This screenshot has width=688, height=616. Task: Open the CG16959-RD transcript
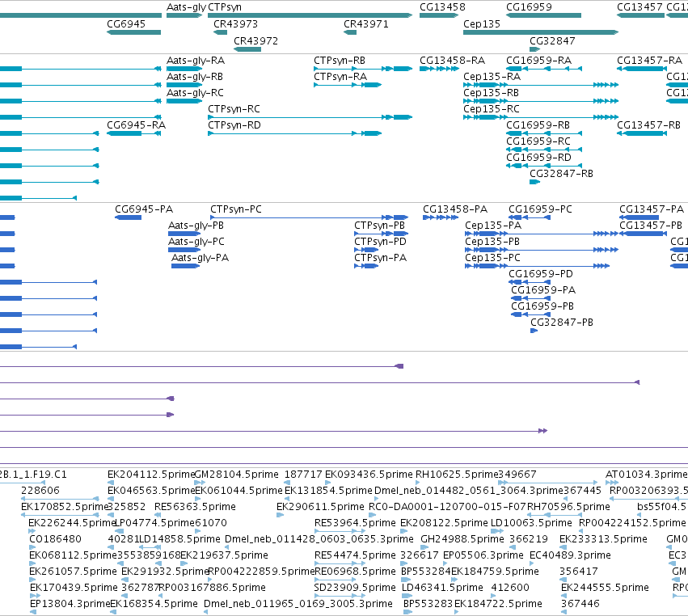pyautogui.click(x=544, y=166)
